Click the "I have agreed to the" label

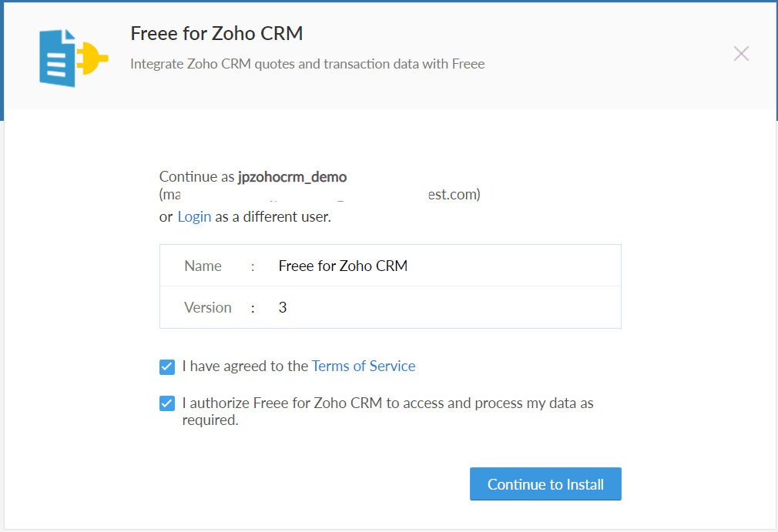pos(245,366)
